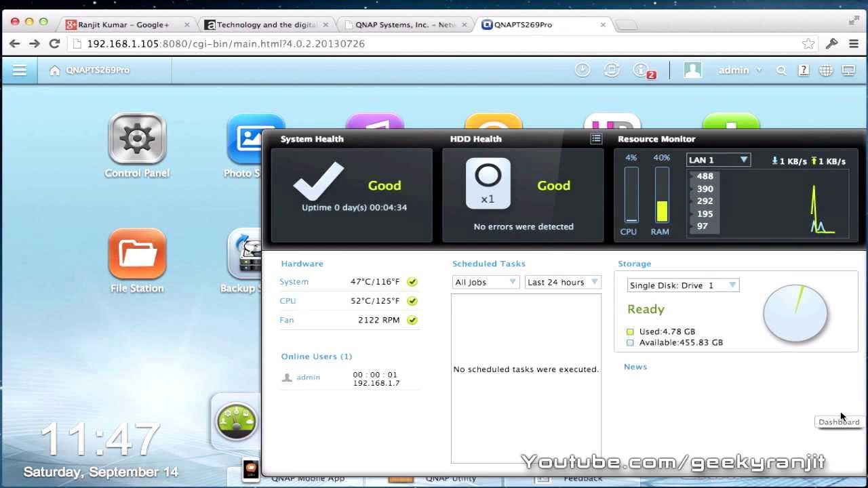This screenshot has height=488, width=868.
Task: Click the Storage section heading
Action: pos(634,264)
